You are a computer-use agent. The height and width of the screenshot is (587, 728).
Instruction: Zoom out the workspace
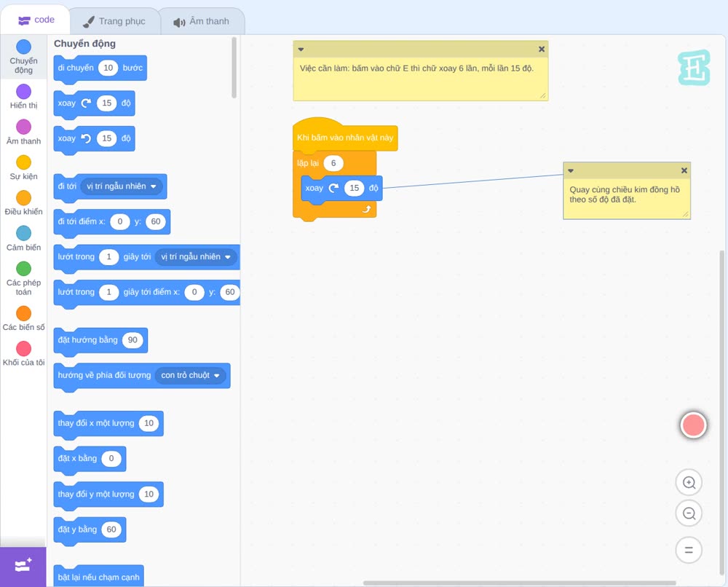click(x=689, y=513)
